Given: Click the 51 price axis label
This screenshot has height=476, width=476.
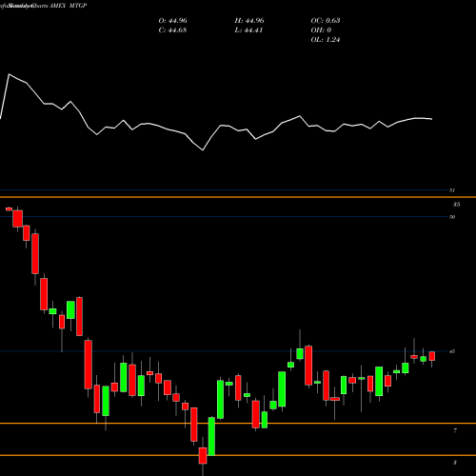Looking at the screenshot, I should tap(452, 190).
